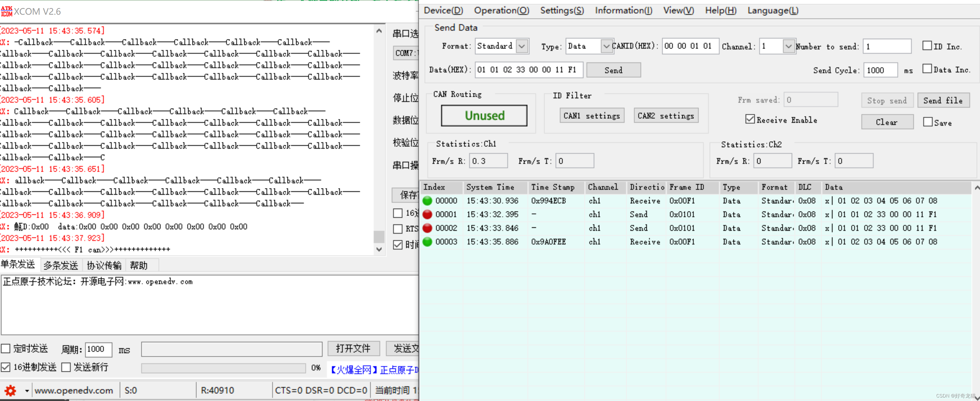Image resolution: width=980 pixels, height=401 pixels.
Task: Expand Channel dropdown to select channel
Action: (x=787, y=46)
